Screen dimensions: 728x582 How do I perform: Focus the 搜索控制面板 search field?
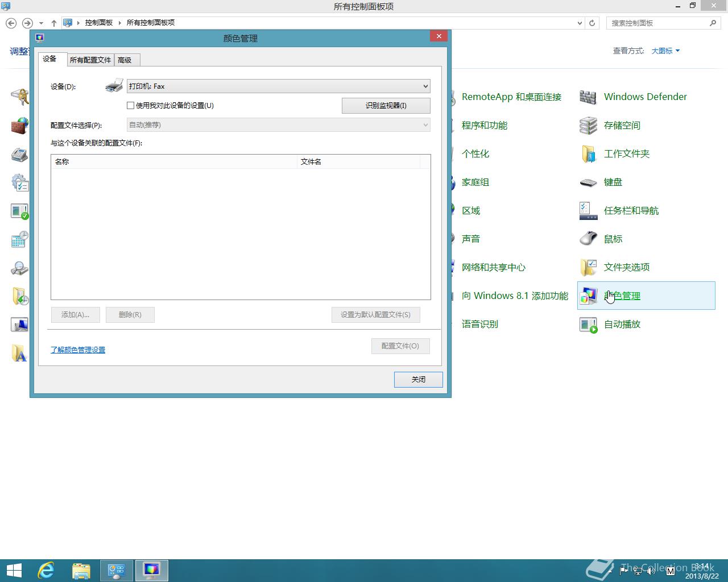click(x=657, y=23)
